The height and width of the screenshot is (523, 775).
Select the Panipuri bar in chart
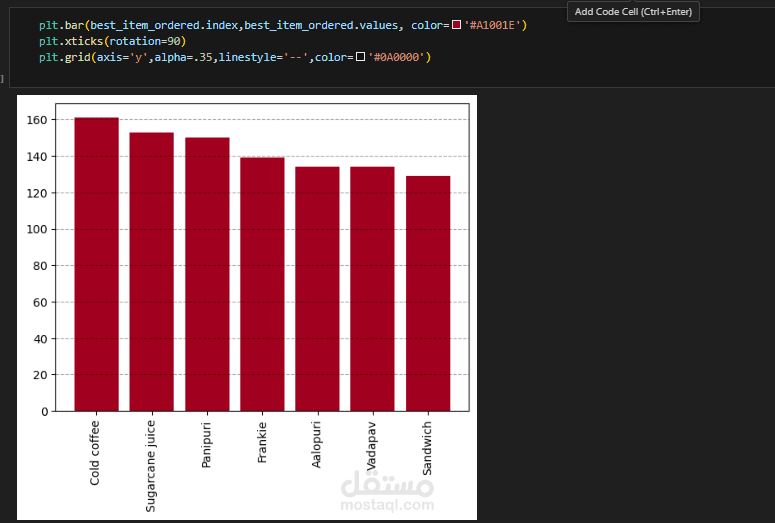tap(207, 274)
